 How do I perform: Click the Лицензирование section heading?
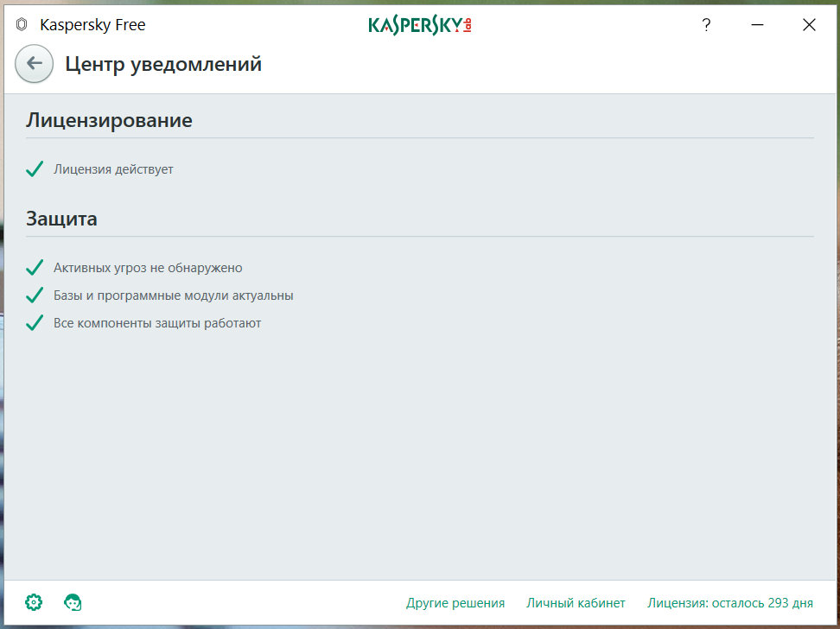tap(109, 120)
